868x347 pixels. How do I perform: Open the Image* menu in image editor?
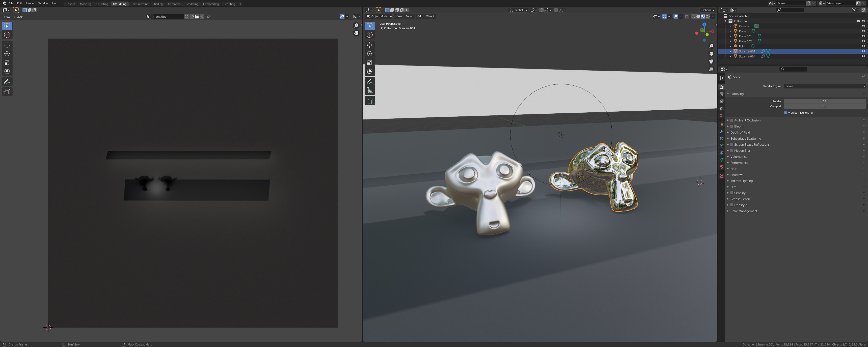[18, 16]
